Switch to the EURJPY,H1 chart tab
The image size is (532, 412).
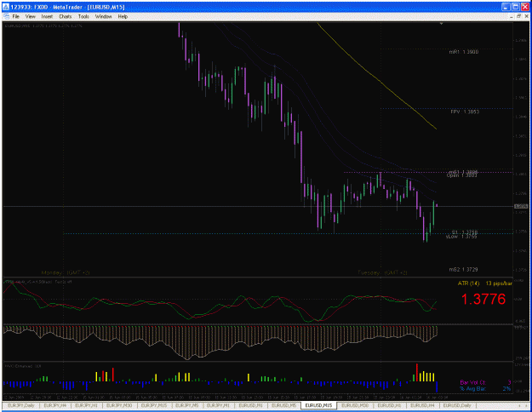click(x=86, y=405)
